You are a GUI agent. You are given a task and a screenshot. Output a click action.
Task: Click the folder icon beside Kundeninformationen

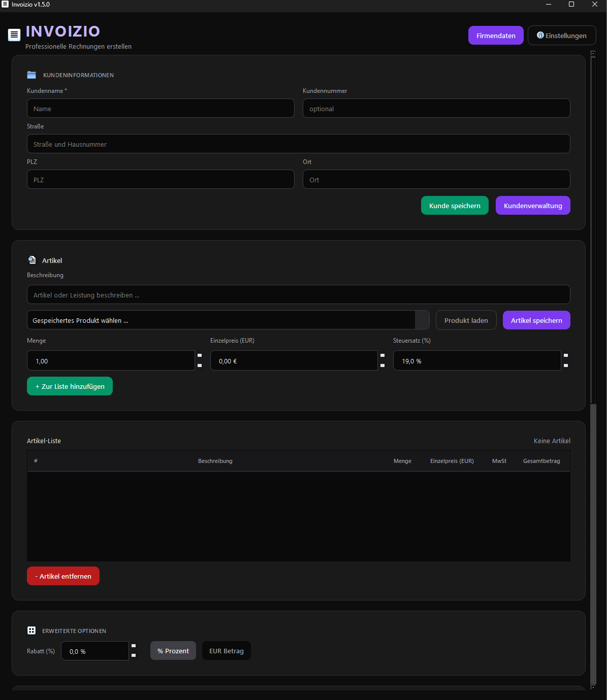(x=31, y=75)
